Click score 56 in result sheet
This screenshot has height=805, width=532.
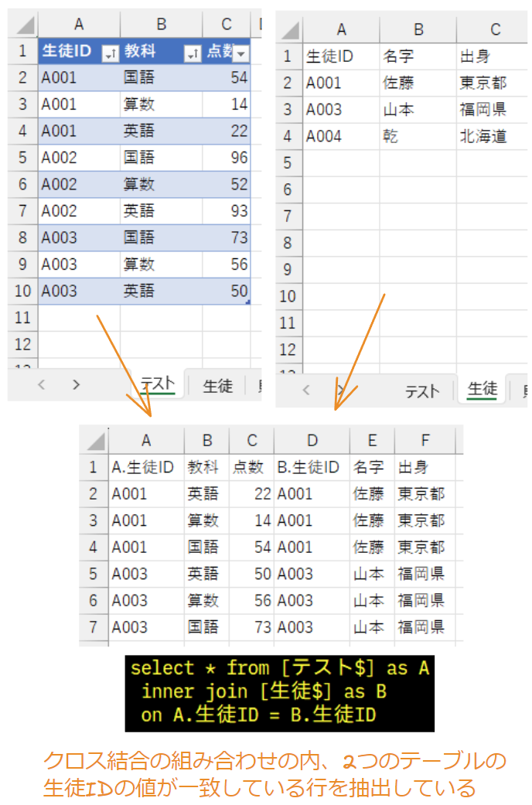tap(251, 601)
